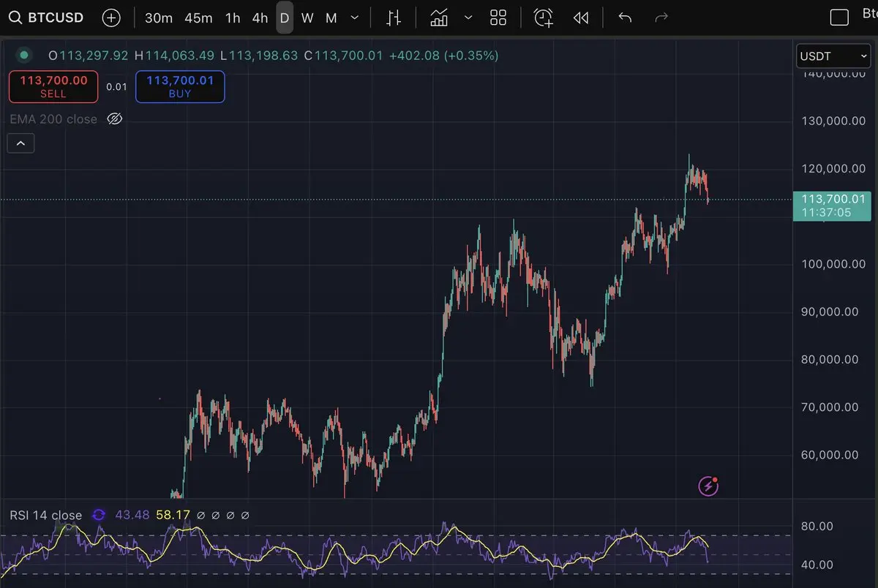Open the layout selector square icon
The height and width of the screenshot is (588, 878).
coord(840,18)
